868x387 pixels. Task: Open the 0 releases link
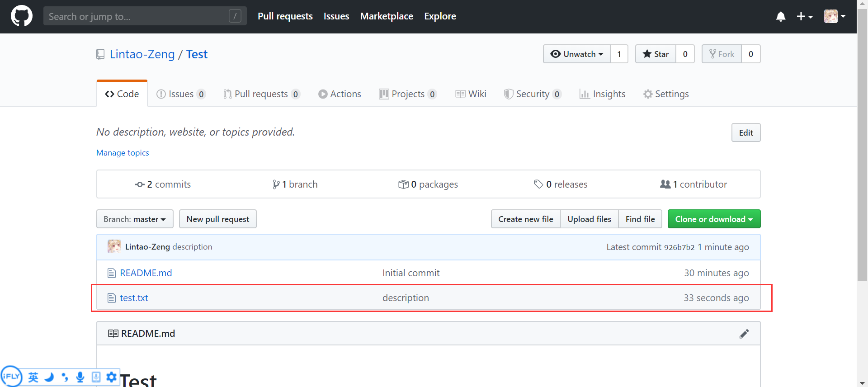tap(561, 184)
